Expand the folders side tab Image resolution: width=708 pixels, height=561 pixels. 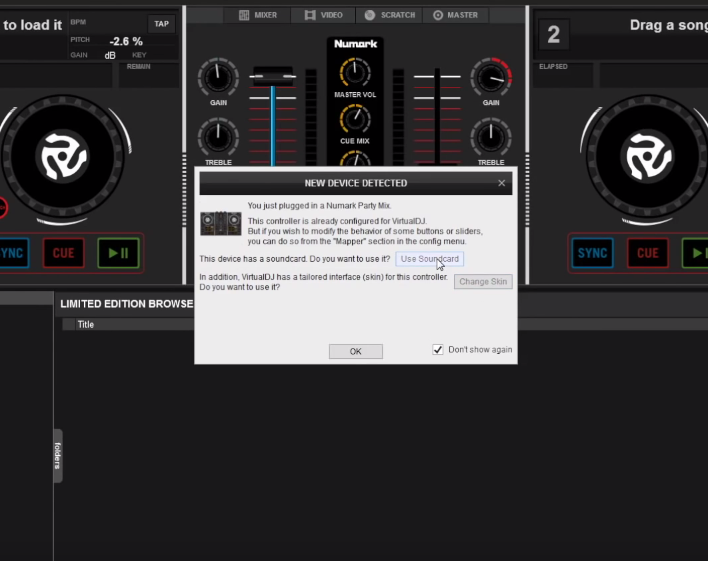point(58,455)
